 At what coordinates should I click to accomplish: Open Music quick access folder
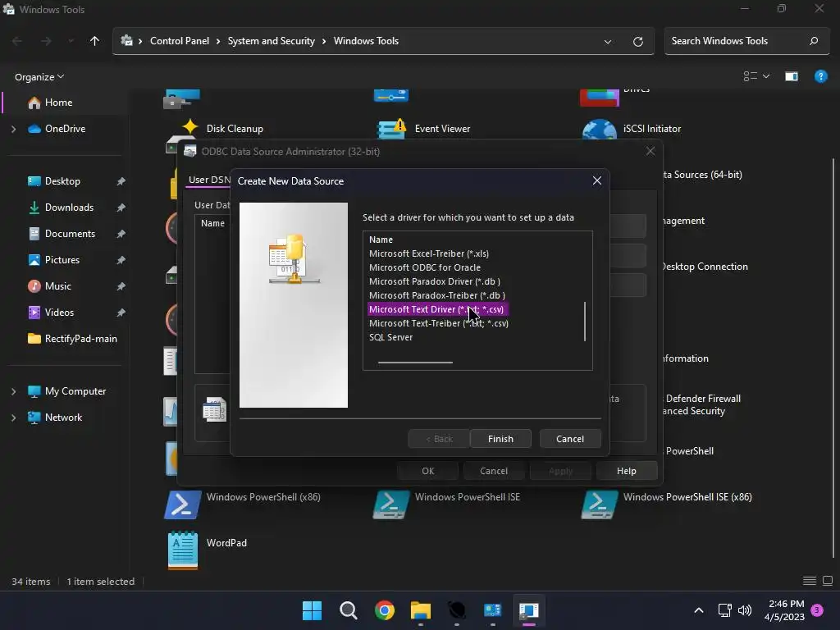pyautogui.click(x=58, y=286)
